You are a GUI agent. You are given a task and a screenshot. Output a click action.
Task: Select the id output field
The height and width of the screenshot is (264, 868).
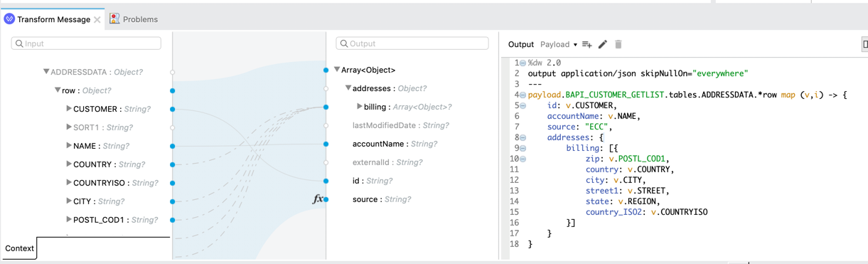tap(373, 181)
